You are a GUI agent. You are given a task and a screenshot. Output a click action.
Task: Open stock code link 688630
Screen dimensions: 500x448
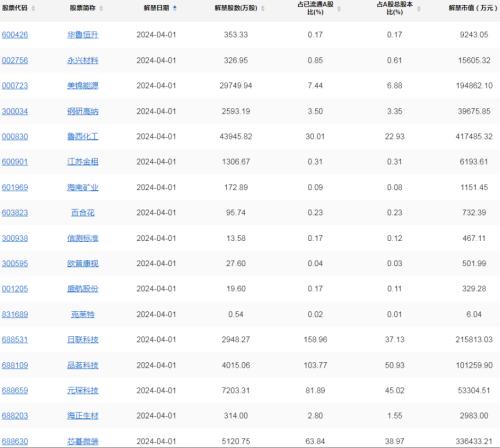coord(15,442)
